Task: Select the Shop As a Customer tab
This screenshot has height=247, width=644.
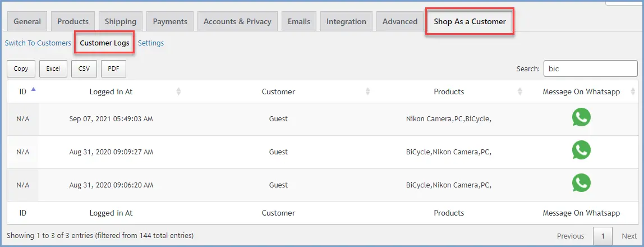Action: [470, 21]
